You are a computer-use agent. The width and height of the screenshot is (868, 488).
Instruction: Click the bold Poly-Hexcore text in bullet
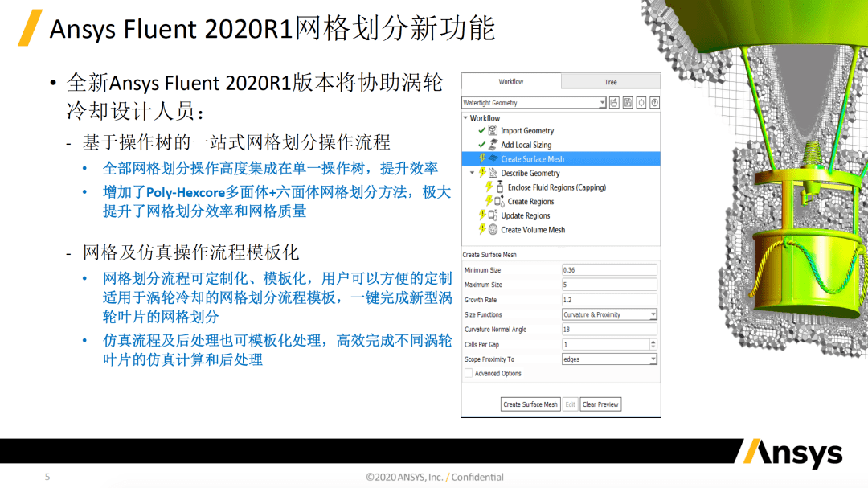[x=186, y=192]
